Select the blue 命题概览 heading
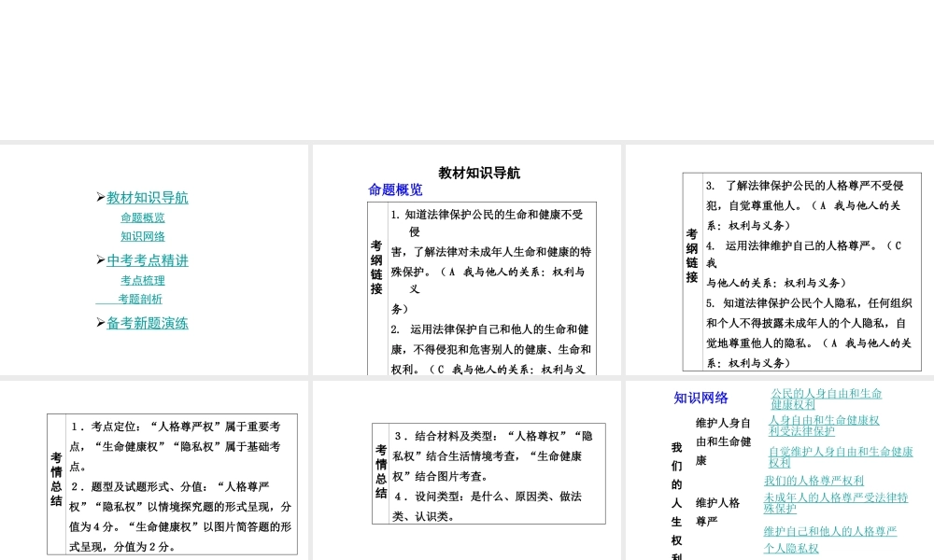This screenshot has width=934, height=560. click(395, 189)
